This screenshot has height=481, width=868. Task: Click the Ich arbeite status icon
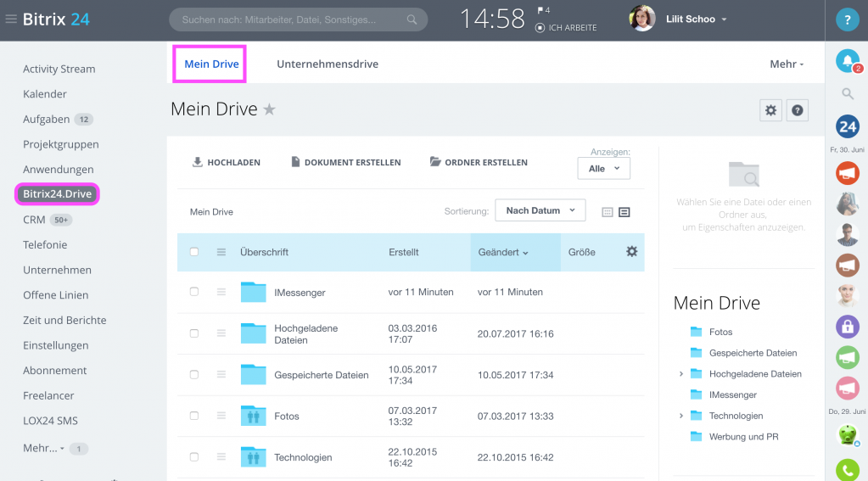(540, 28)
